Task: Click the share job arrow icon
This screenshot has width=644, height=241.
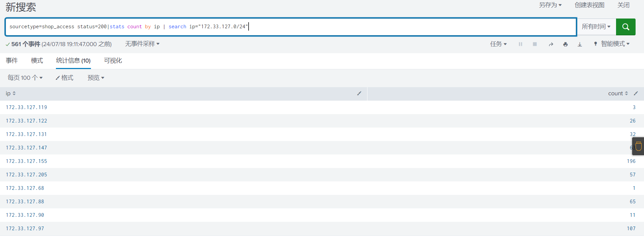Action: click(x=551, y=44)
